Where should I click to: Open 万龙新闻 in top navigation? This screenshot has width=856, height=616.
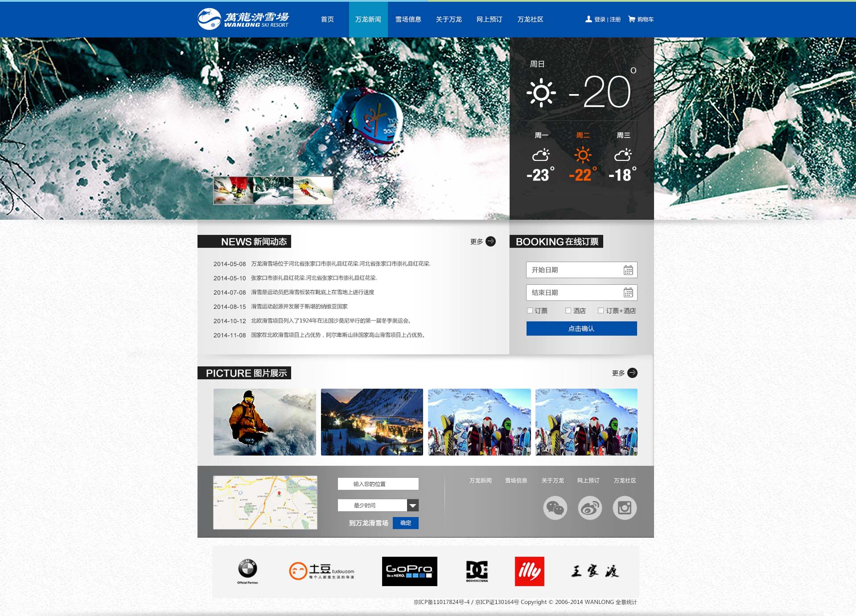click(x=368, y=20)
